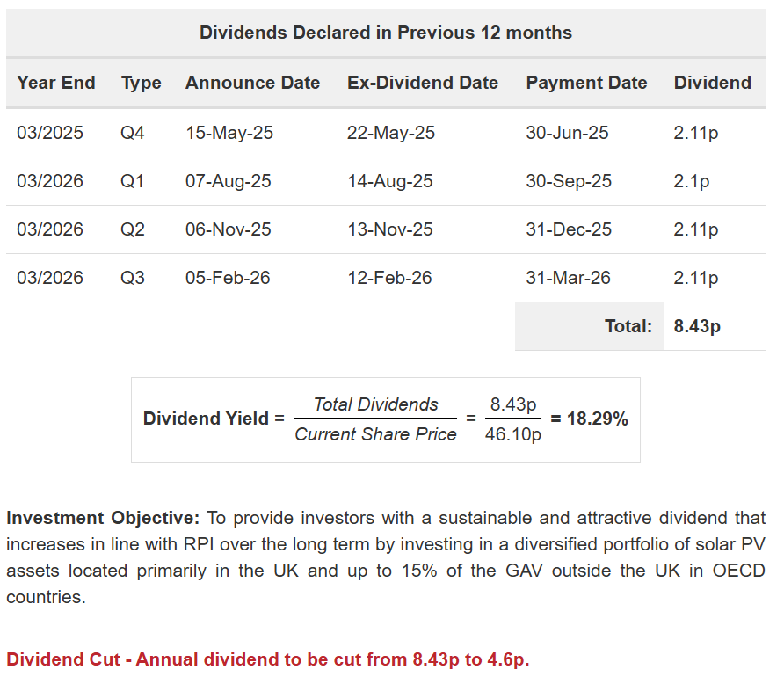Click the 46.10p share price value
The image size is (784, 677).
513,434
